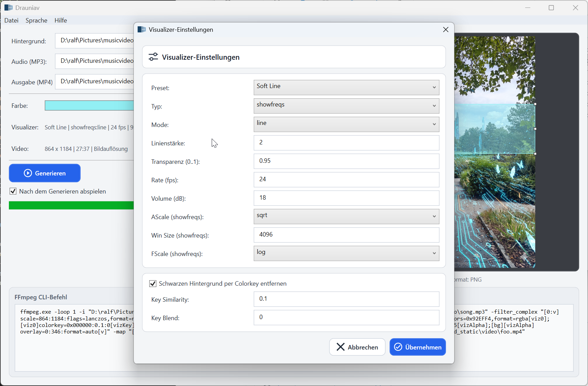Click into the Linienstärke input field

(346, 143)
